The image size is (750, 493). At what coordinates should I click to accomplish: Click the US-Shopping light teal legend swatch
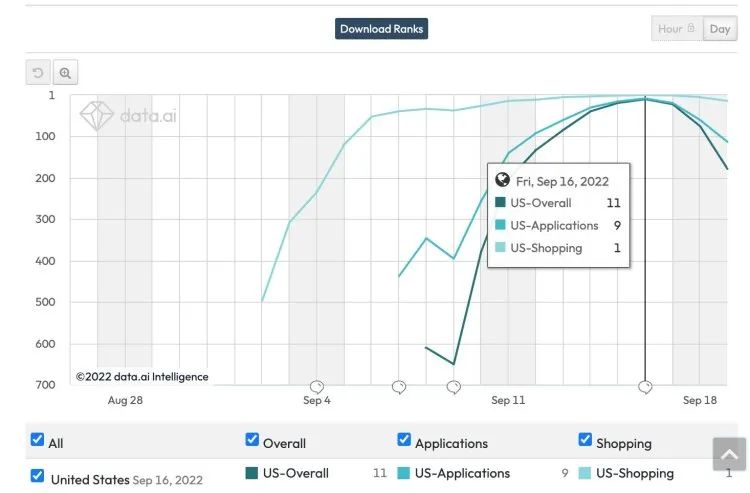[585, 473]
